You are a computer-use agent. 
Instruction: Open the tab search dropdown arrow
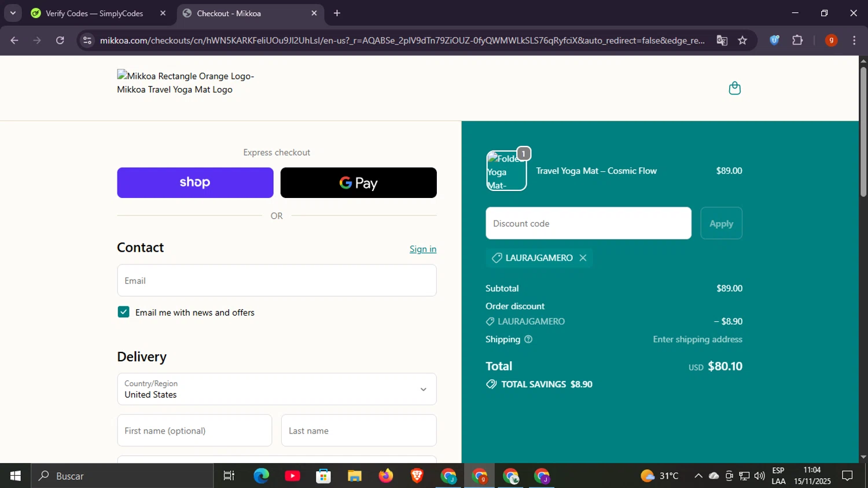(13, 13)
